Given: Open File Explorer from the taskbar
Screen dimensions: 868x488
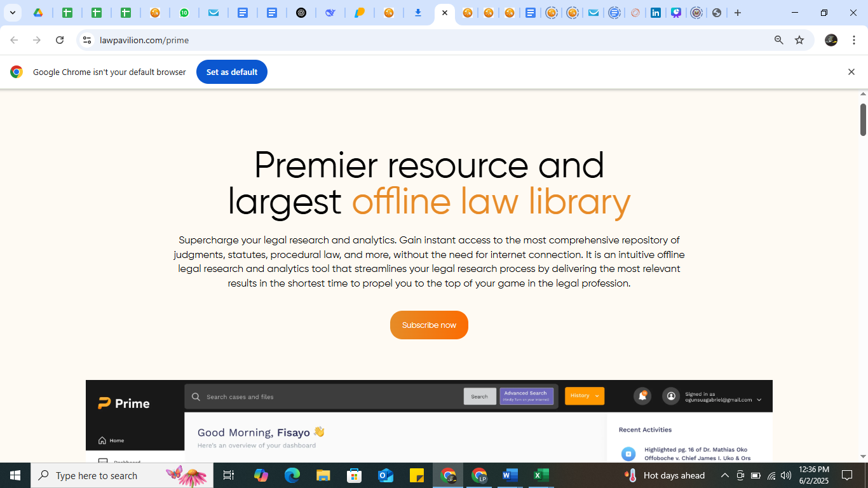Looking at the screenshot, I should (323, 475).
